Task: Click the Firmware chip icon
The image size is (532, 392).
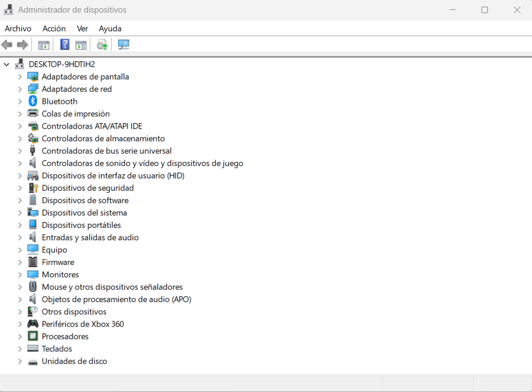Action: tap(33, 262)
